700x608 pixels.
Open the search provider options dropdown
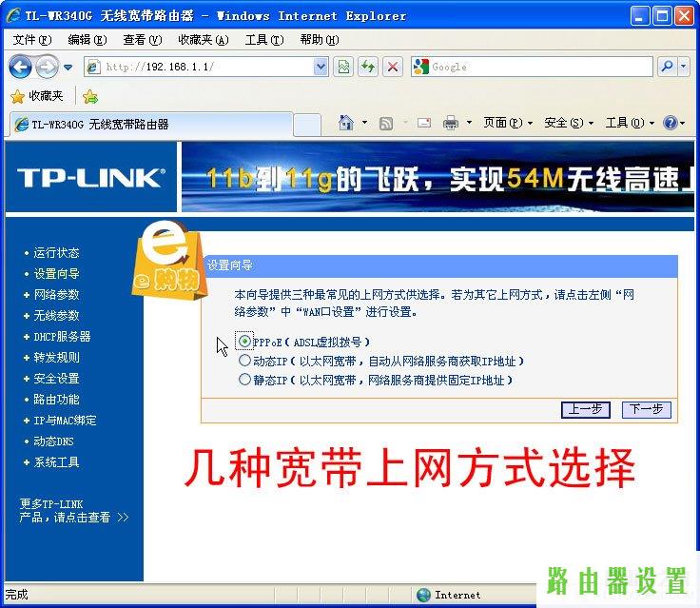click(x=684, y=67)
